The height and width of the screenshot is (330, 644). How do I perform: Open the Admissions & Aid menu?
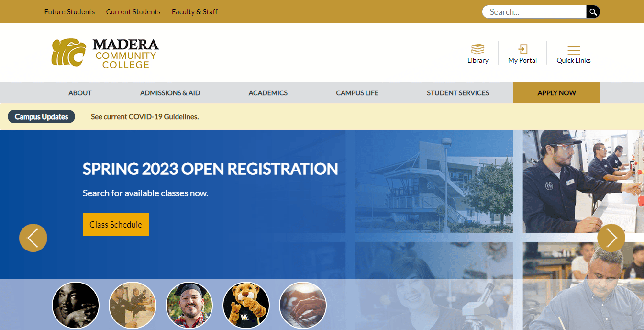[x=170, y=93]
